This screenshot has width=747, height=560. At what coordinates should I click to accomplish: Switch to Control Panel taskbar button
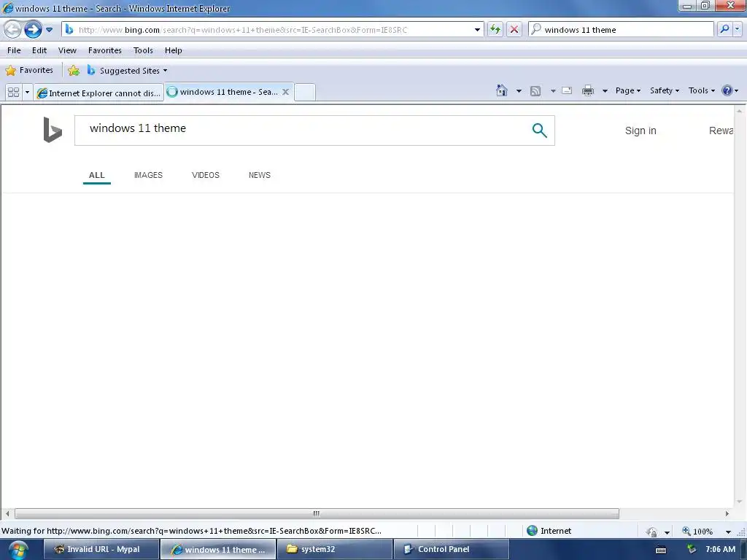[x=451, y=549]
